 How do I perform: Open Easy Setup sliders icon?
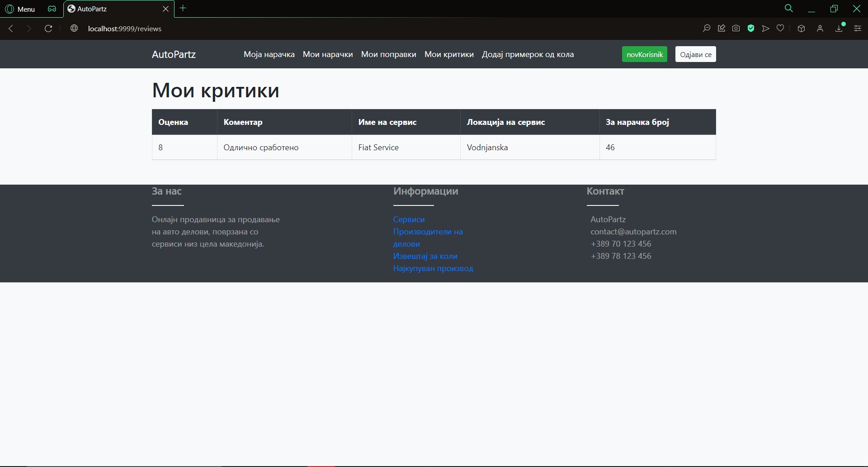[857, 29]
